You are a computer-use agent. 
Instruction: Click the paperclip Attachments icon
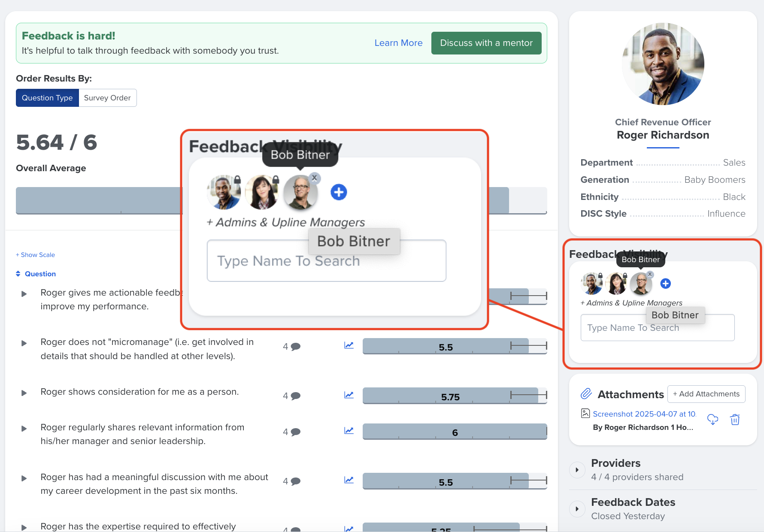point(586,394)
